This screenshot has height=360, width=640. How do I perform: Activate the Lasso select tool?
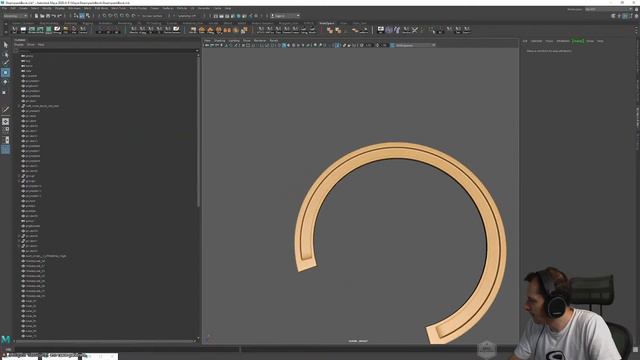5,54
